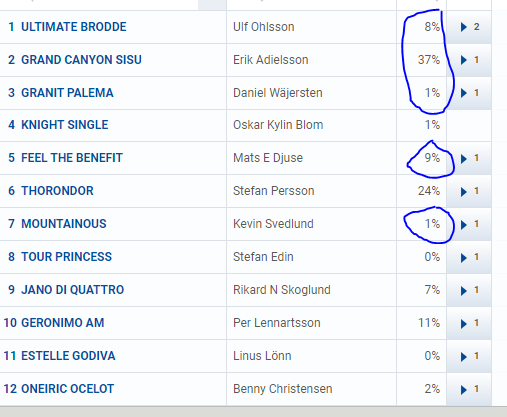Screen dimensions: 507x417
Task: Select horse name KNIGHT SINGLE
Action: [65, 125]
